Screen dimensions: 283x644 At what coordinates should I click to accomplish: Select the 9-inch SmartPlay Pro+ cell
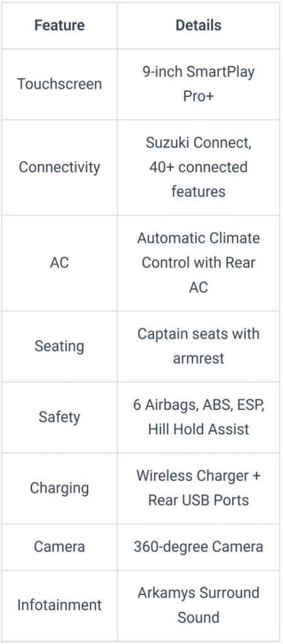click(198, 84)
